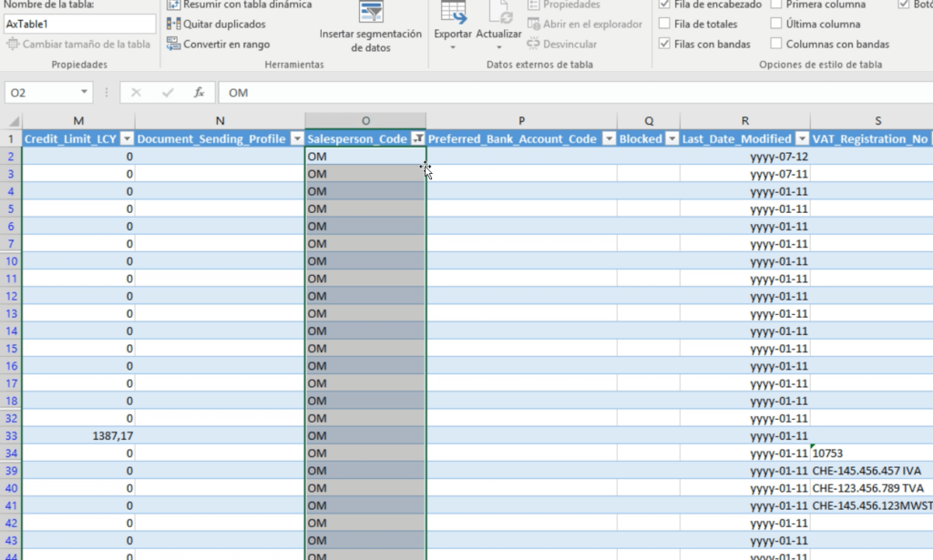Open Blocked column filter dropdown
Screen dimensions: 933x560
click(x=672, y=139)
